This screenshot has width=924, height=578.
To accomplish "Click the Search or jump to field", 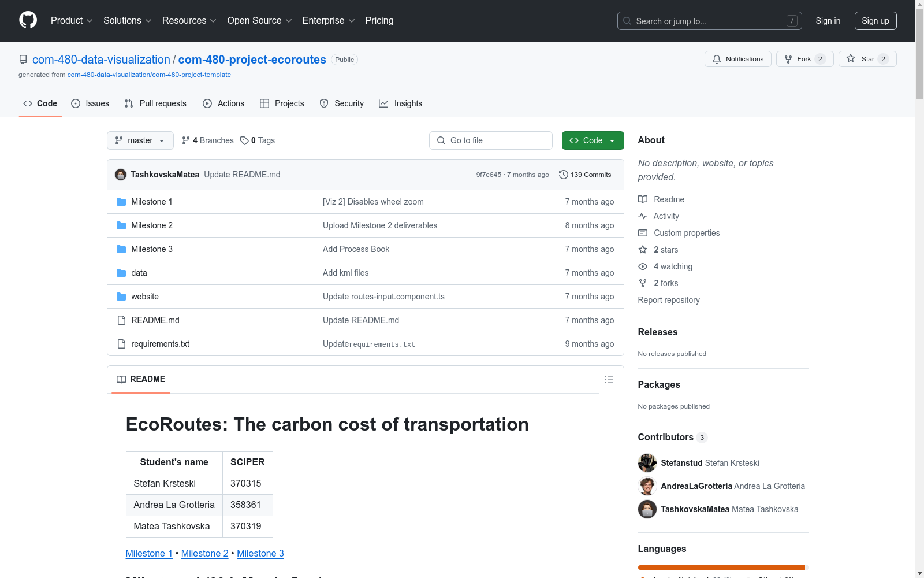I will (x=710, y=21).
